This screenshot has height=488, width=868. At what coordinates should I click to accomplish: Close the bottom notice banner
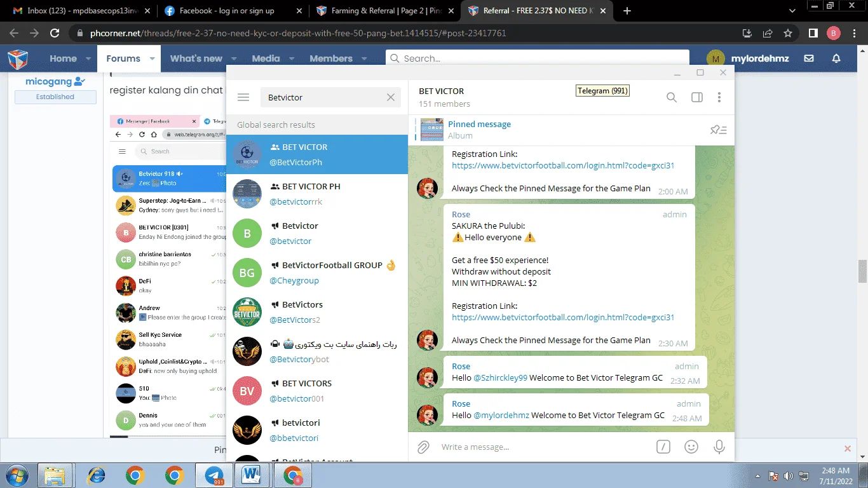point(847,449)
